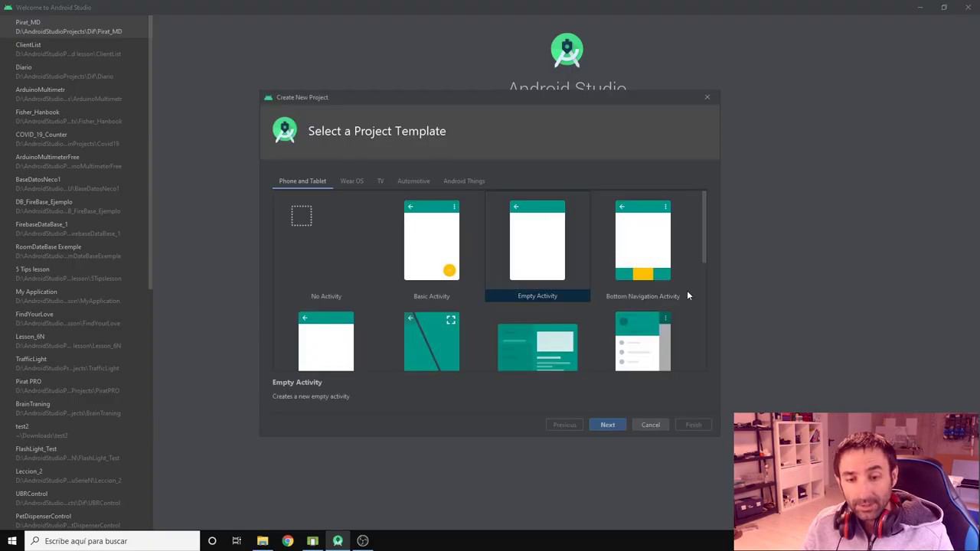Select the Bottom Navigation Activity template
Image resolution: width=980 pixels, height=551 pixels.
pos(643,246)
